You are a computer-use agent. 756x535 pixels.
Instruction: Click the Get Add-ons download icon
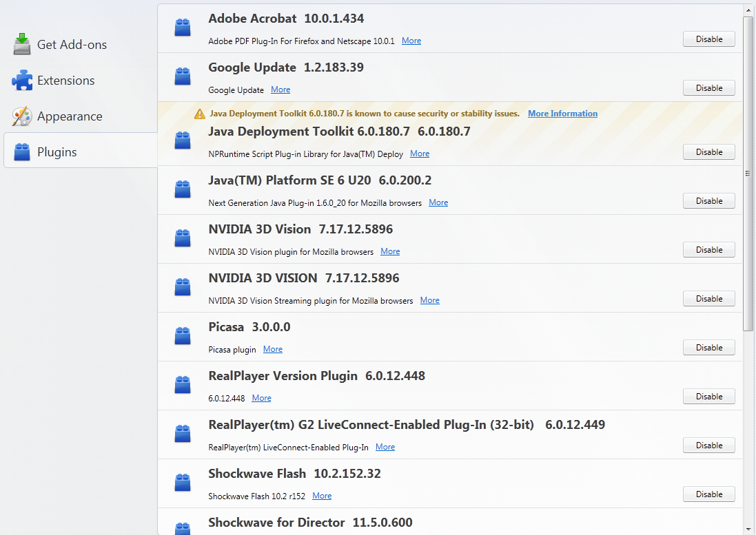click(22, 44)
